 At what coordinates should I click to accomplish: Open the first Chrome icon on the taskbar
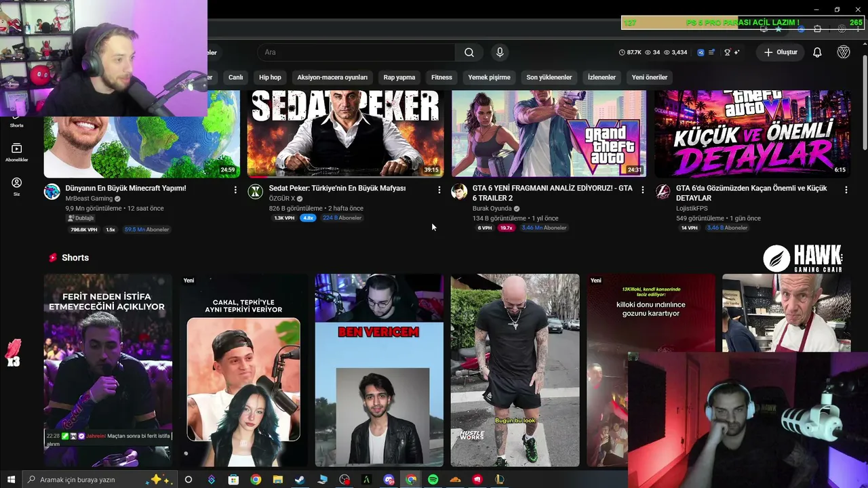tap(256, 480)
